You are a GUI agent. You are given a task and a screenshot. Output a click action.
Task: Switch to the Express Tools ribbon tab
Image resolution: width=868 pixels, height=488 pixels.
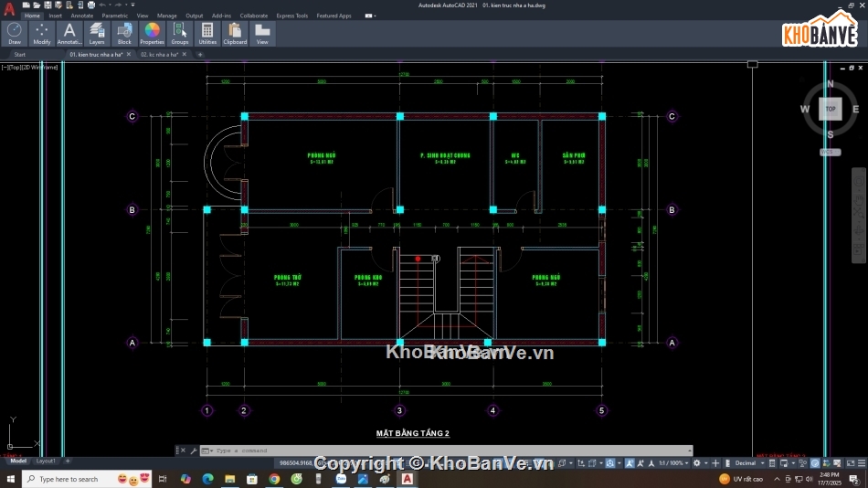pyautogui.click(x=291, y=16)
